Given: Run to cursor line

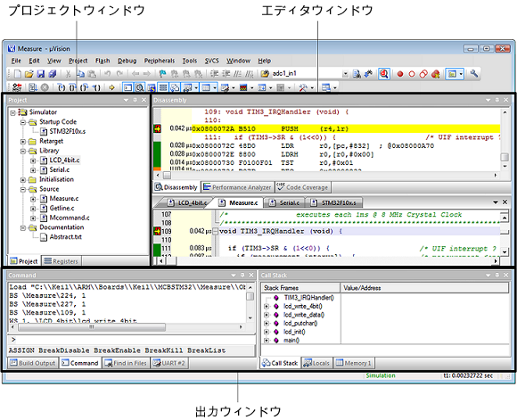Looking at the screenshot, I should tap(96, 87).
